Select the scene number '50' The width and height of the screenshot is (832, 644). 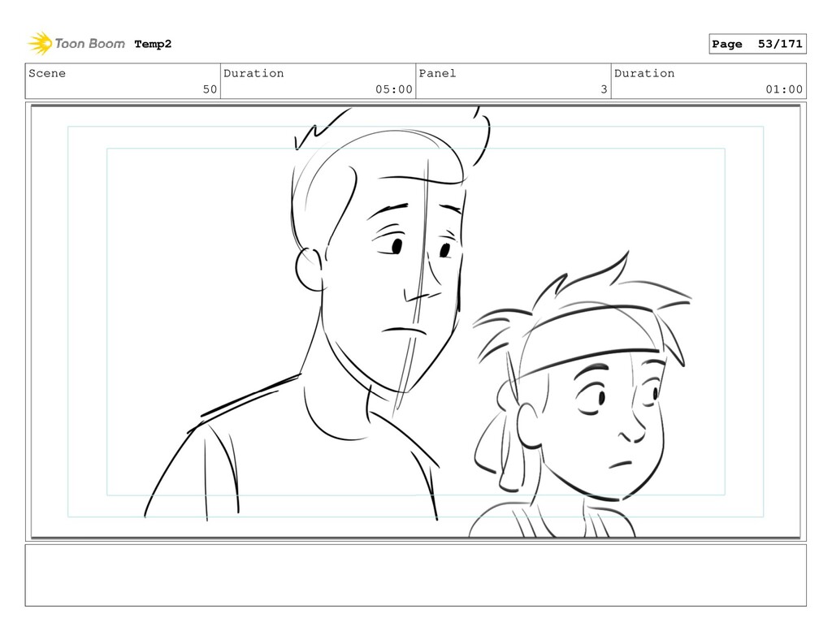click(x=210, y=89)
